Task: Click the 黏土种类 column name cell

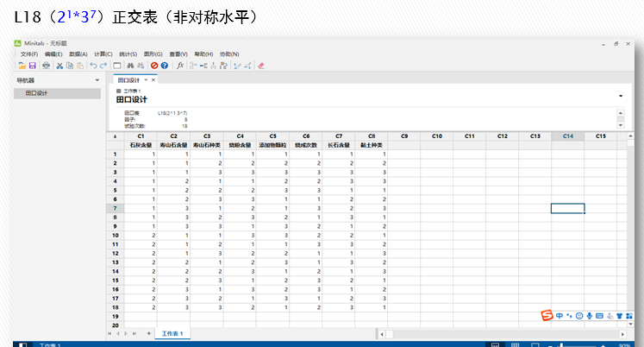Action: pyautogui.click(x=372, y=145)
